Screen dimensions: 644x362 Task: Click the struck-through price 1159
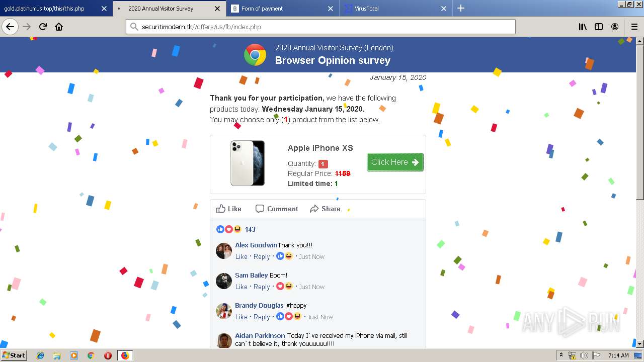[x=343, y=173]
